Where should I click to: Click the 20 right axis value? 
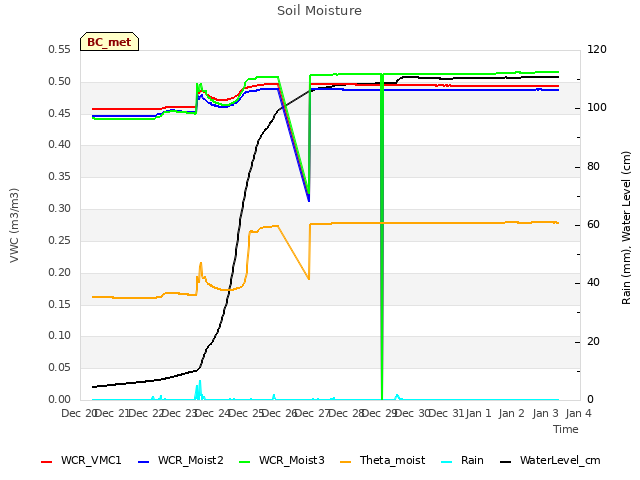point(593,342)
